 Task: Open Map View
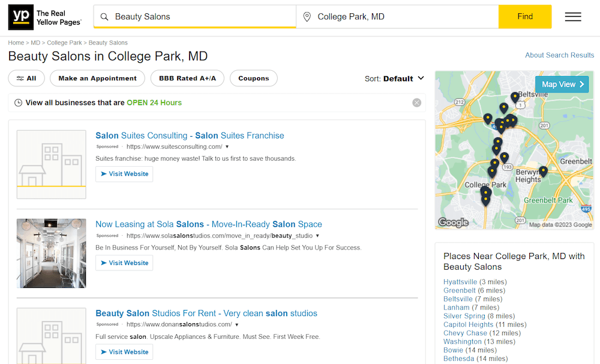(x=562, y=84)
